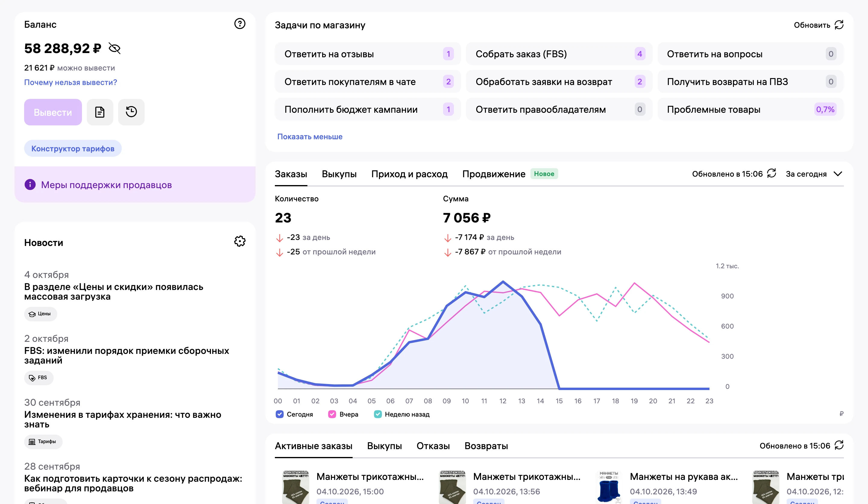Hide balance amount with eye icon
The width and height of the screenshot is (868, 504).
[114, 49]
